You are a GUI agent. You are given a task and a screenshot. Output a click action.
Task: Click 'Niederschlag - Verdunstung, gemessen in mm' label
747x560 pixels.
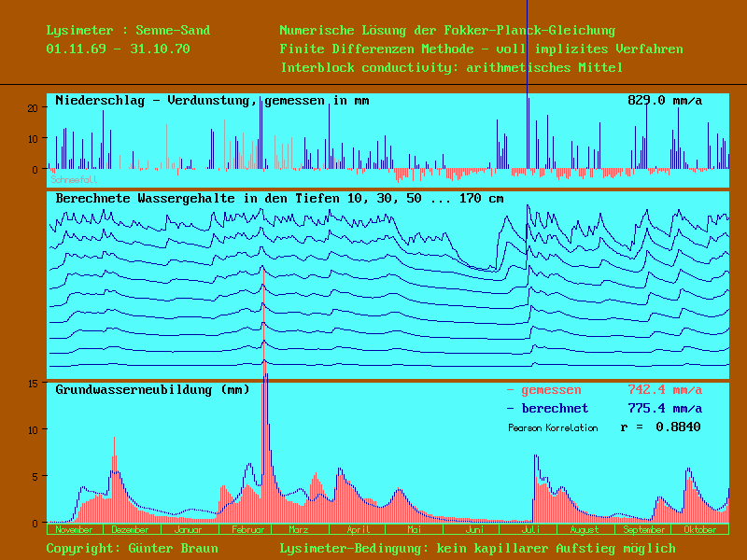point(212,101)
